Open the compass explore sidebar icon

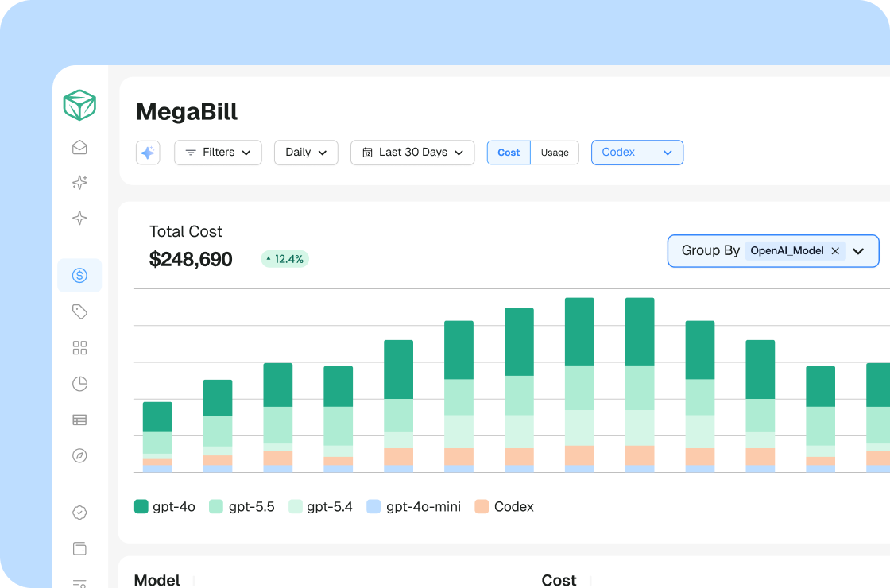(x=79, y=456)
